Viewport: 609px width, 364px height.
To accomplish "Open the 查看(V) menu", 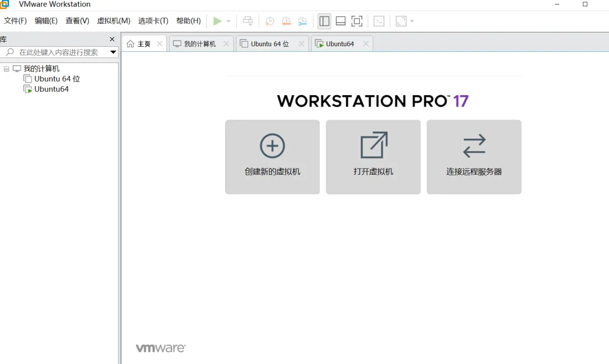I will [x=77, y=21].
